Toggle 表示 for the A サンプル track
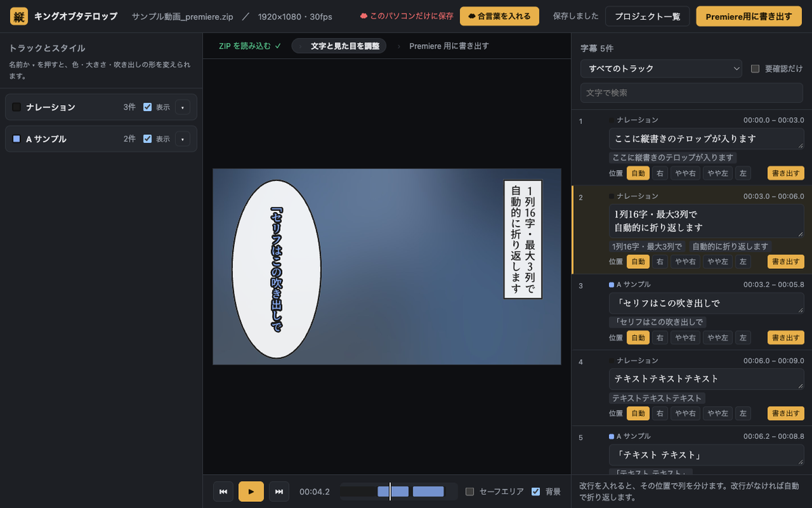 click(x=148, y=139)
